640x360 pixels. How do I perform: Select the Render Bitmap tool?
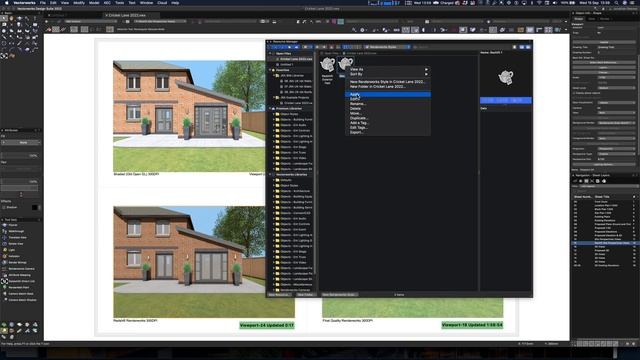(x=16, y=262)
